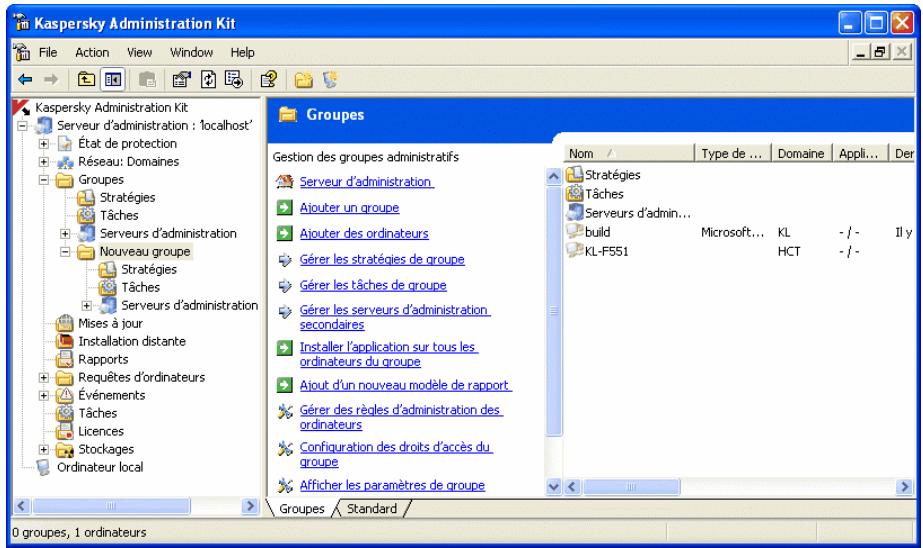The width and height of the screenshot is (923, 548).
Task: Click the Microsoft... type cell for build
Action: tap(732, 233)
